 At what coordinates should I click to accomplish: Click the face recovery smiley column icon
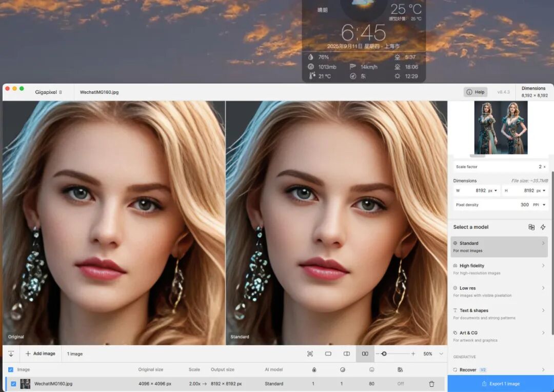click(372, 370)
